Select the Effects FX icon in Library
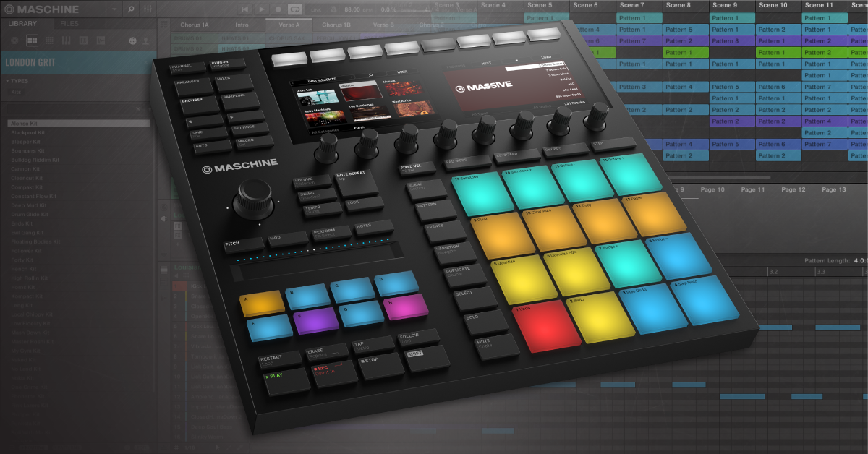The height and width of the screenshot is (454, 868). click(82, 40)
